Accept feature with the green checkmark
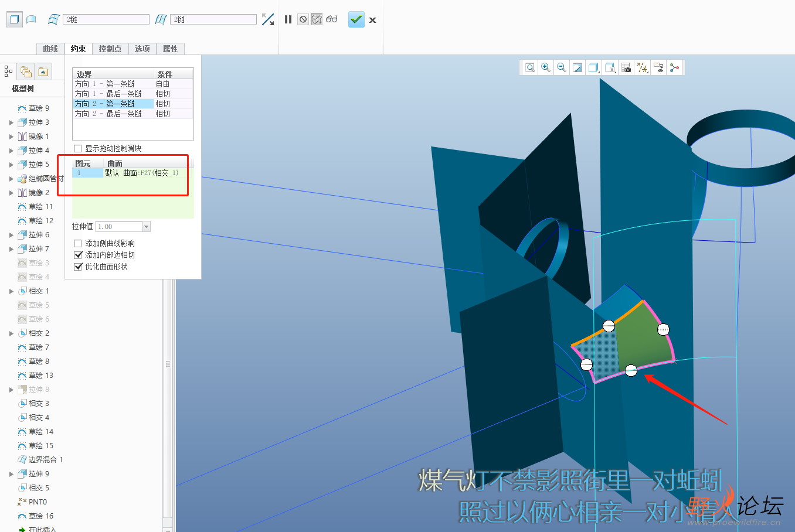This screenshot has height=532, width=795. tap(356, 19)
